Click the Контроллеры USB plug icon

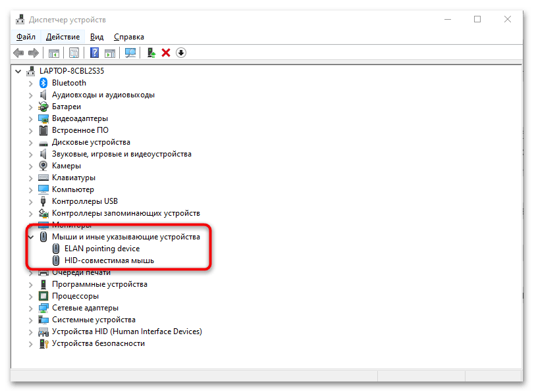(x=43, y=201)
